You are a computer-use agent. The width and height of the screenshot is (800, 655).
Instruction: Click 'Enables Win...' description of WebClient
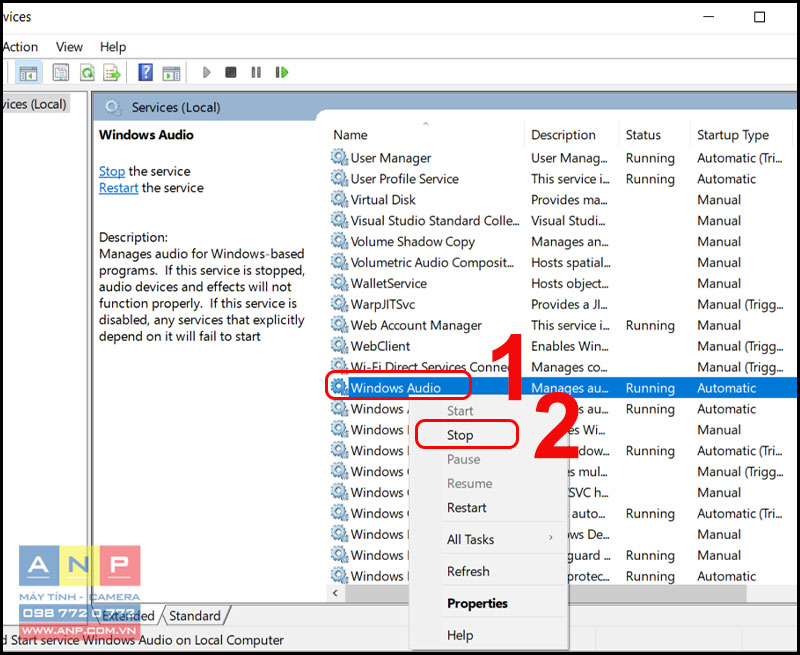coord(569,346)
